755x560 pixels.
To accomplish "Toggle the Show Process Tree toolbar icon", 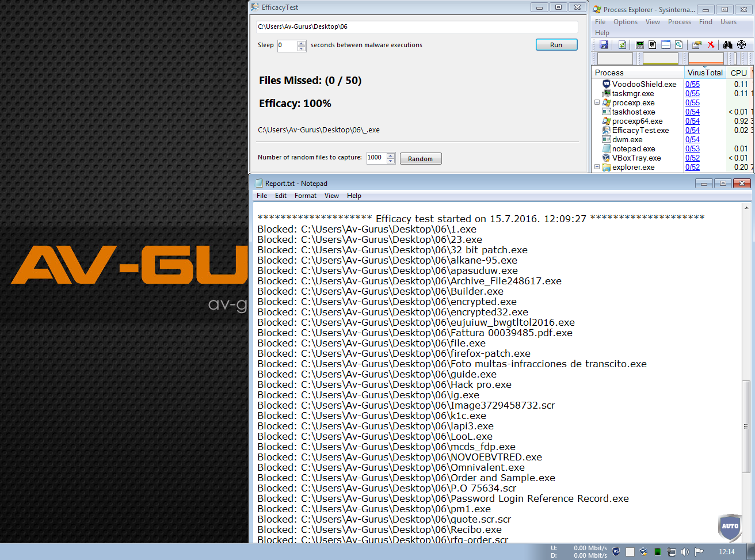I will tap(653, 45).
